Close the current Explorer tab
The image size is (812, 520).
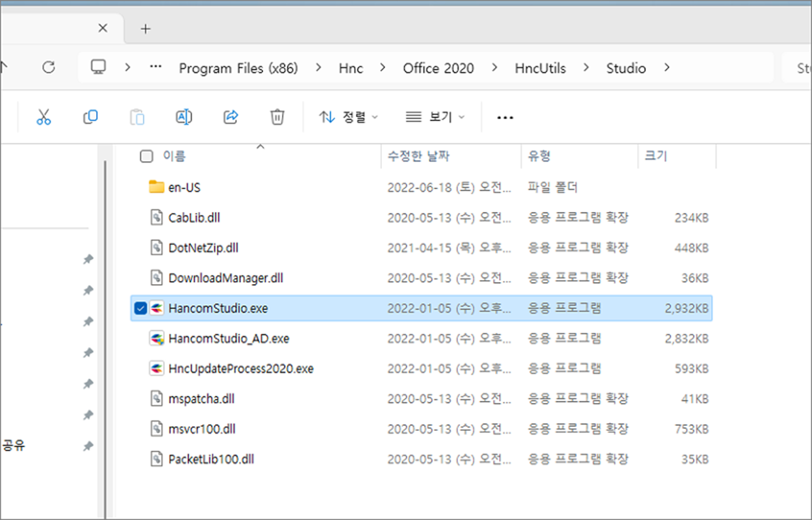(103, 28)
